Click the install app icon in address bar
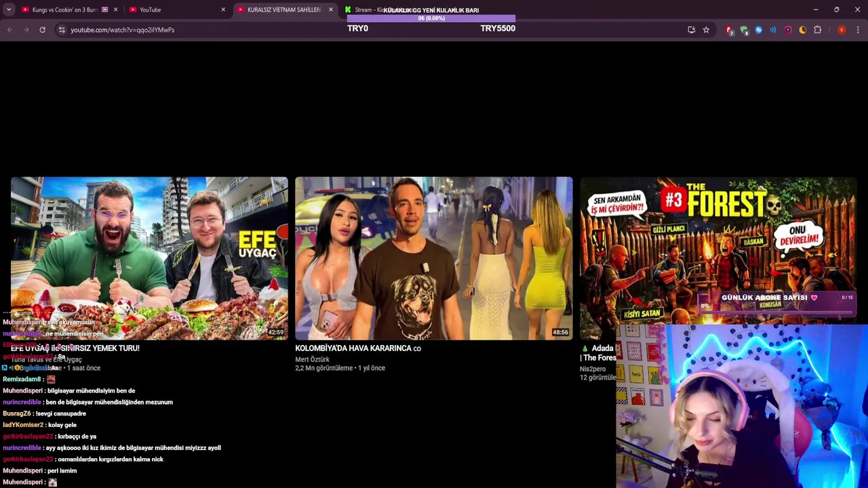 tap(691, 30)
